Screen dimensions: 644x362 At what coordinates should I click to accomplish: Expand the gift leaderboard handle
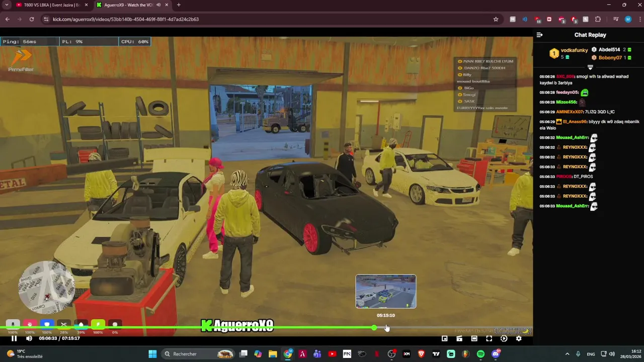point(590,67)
